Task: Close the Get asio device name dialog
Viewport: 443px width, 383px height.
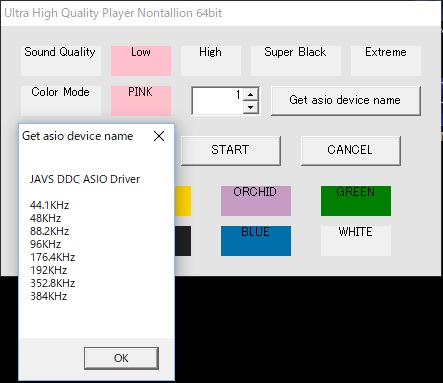Action: tap(159, 136)
